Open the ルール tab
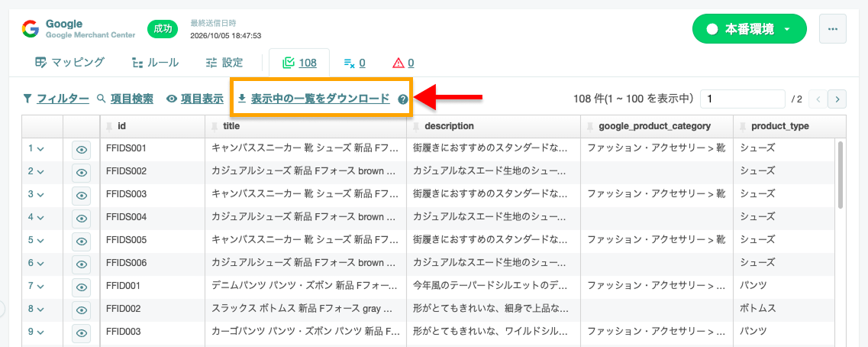This screenshot has height=347, width=868. [156, 63]
